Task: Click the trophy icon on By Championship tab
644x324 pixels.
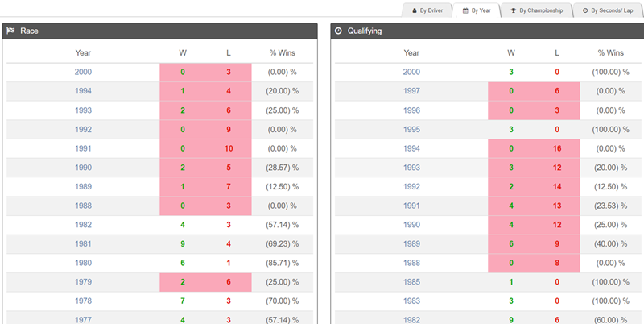Action: [x=514, y=10]
